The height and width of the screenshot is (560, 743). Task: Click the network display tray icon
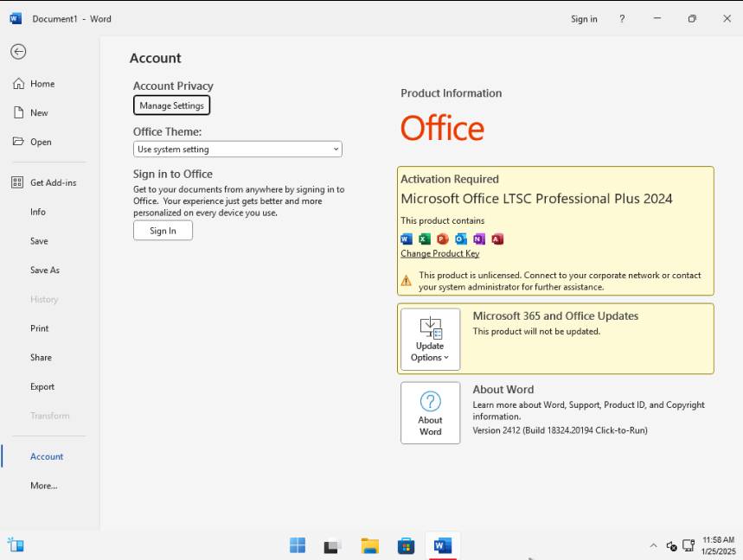tap(689, 545)
